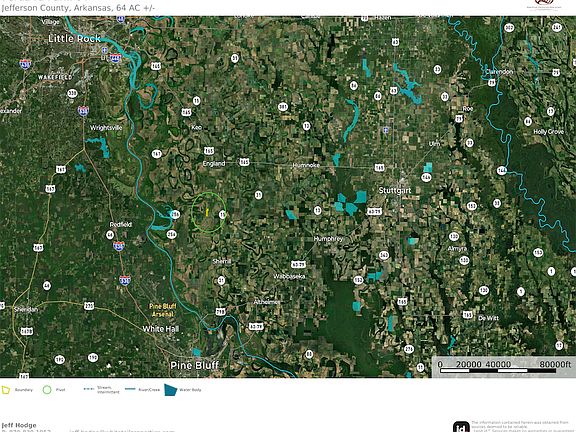The image size is (576, 432).
Task: Click the 'Holly Grove' town label
Action: [x=548, y=132]
